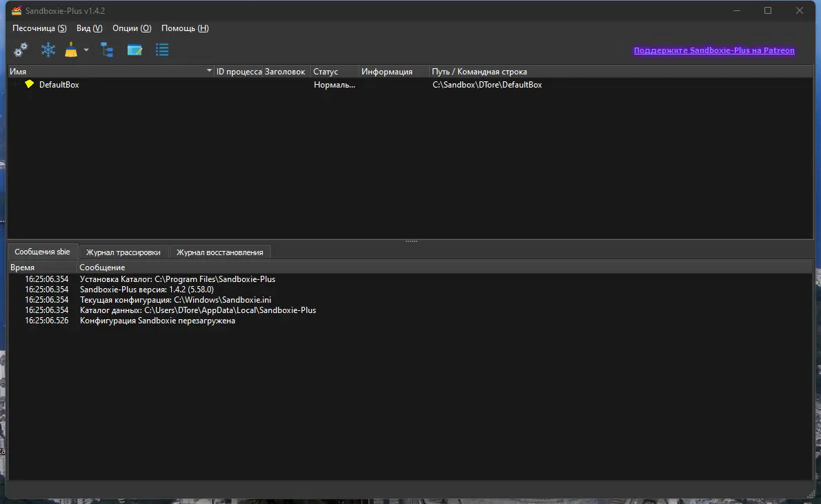The height and width of the screenshot is (504, 821).
Task: Click the C:\Sandbox\DTore\DefaultBox path cell
Action: pyautogui.click(x=487, y=84)
